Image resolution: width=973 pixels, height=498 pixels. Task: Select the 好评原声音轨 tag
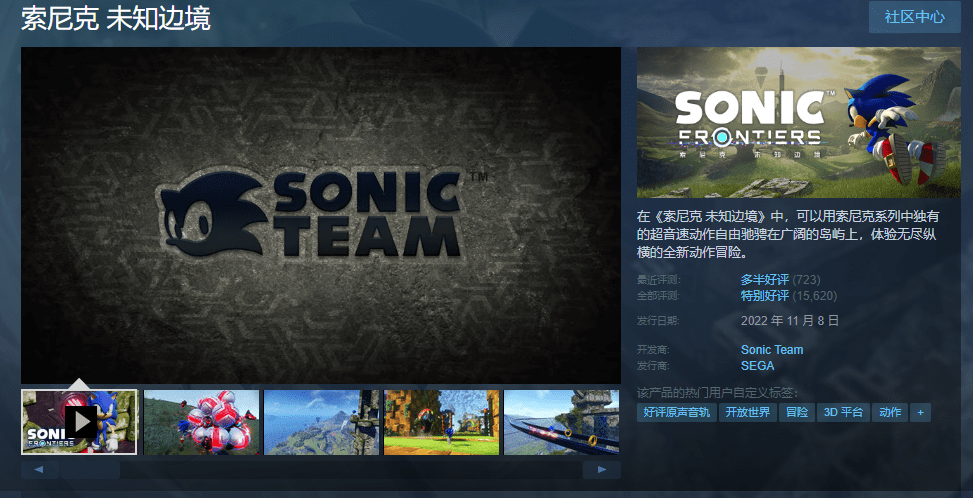click(x=676, y=412)
